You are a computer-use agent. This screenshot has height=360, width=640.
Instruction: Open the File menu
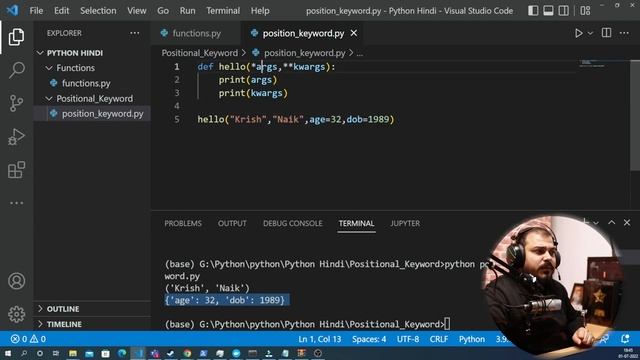coord(36,11)
